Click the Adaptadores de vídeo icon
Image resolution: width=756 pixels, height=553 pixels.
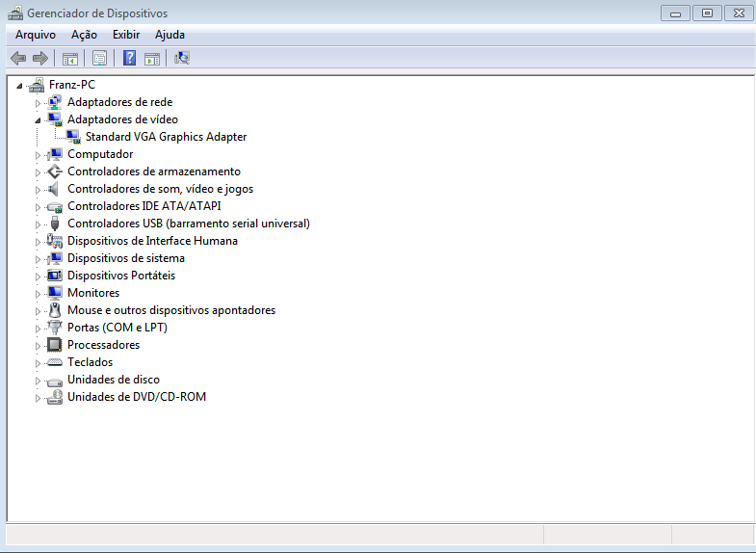(55, 119)
